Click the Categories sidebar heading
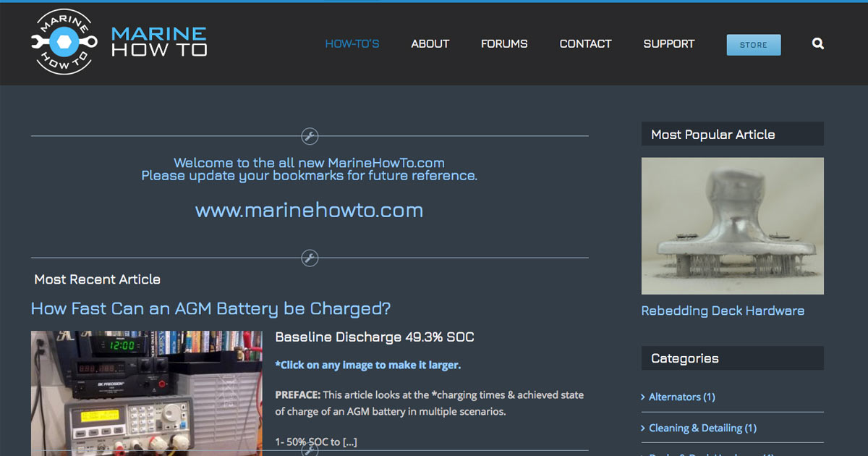This screenshot has height=456, width=868. [685, 358]
